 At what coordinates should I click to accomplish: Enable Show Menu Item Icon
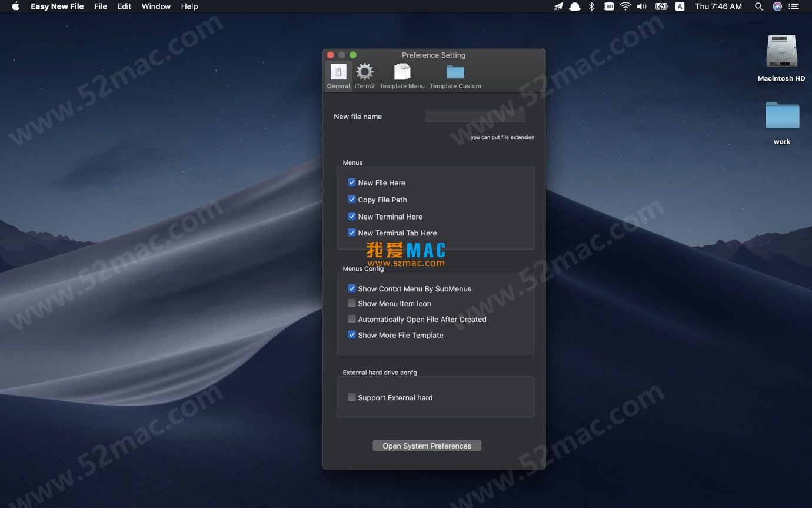click(352, 304)
